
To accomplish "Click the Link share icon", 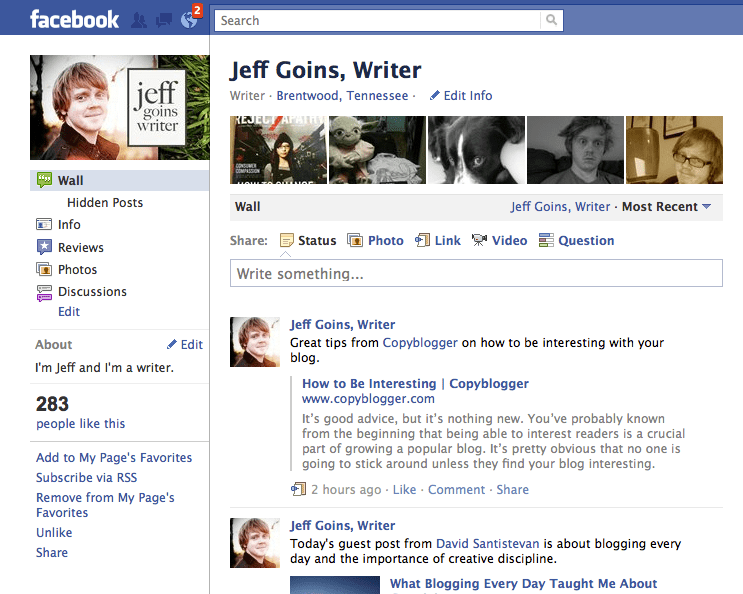I will pos(422,240).
